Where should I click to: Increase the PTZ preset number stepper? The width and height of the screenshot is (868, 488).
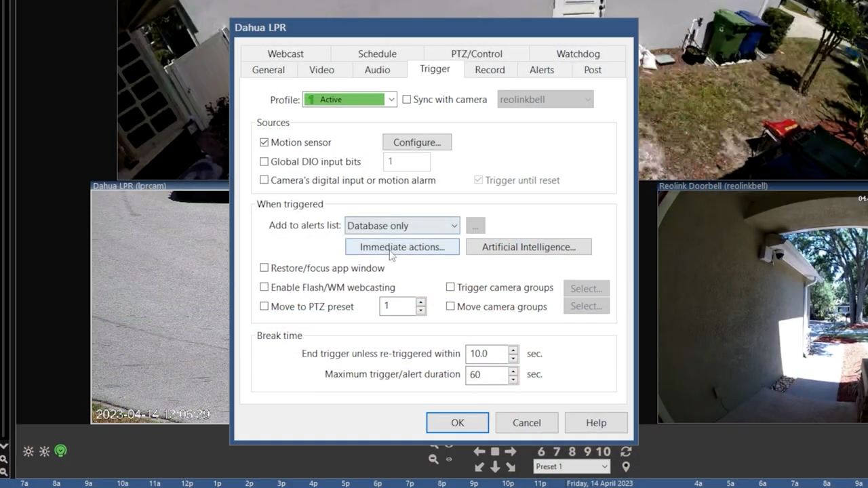pos(420,302)
